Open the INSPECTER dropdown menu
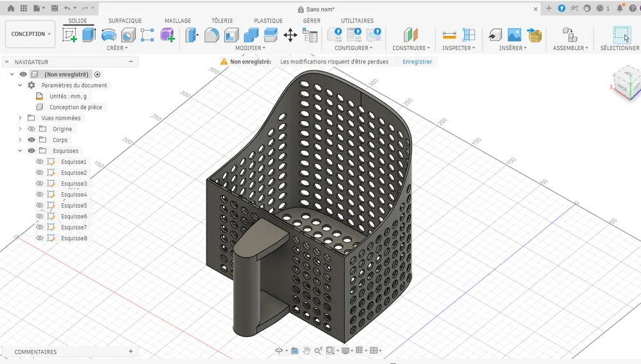The height and width of the screenshot is (364, 641). click(458, 48)
